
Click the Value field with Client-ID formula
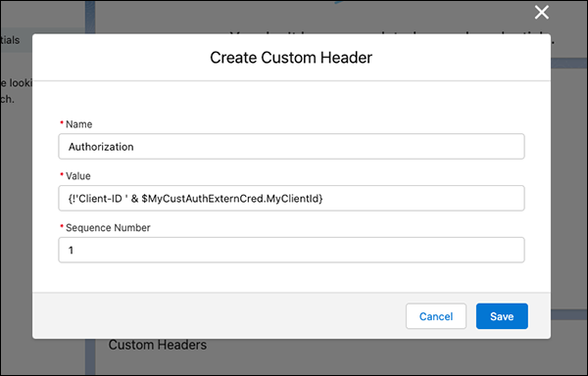(x=291, y=198)
